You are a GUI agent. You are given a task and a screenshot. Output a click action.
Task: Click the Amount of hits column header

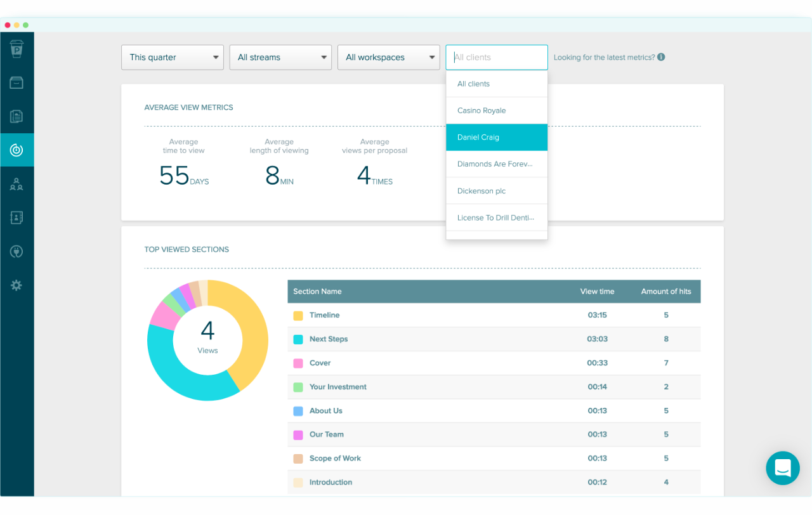[x=665, y=292]
